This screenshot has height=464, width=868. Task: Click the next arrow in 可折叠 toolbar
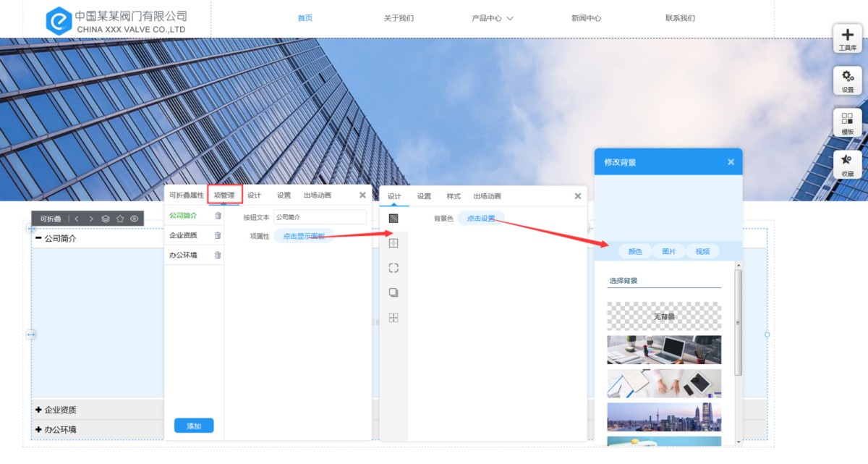[x=91, y=219]
